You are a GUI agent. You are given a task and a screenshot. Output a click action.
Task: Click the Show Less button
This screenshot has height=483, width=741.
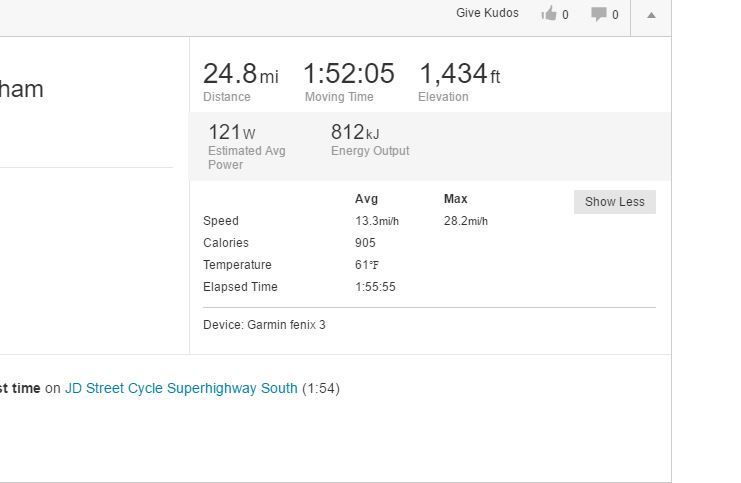(615, 202)
